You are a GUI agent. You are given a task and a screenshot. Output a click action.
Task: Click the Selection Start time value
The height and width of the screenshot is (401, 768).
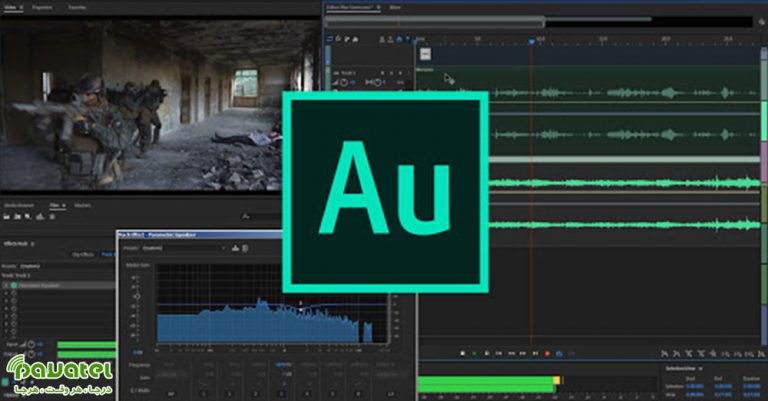click(695, 386)
